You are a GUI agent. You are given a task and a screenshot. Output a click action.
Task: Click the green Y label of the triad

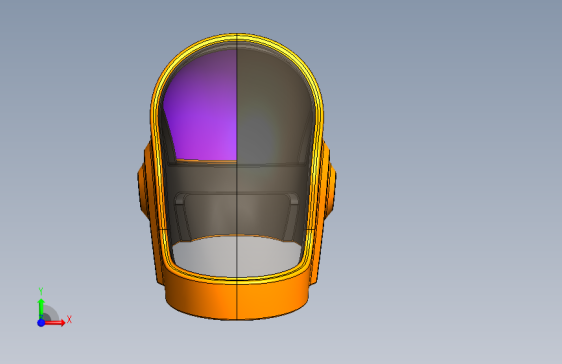tap(41, 291)
